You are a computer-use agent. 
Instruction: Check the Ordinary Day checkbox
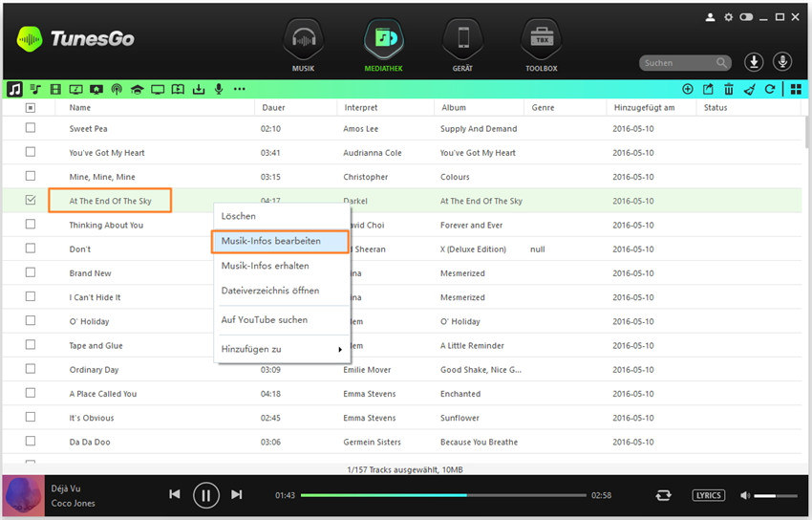pyautogui.click(x=31, y=368)
